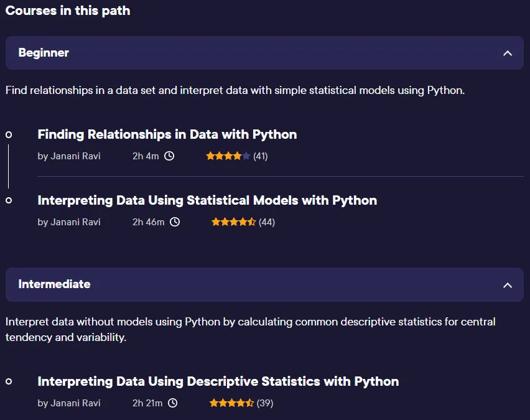Viewport: 530px width, 420px height.
Task: Click the clock icon beside 2h 21m
Action: 173,403
